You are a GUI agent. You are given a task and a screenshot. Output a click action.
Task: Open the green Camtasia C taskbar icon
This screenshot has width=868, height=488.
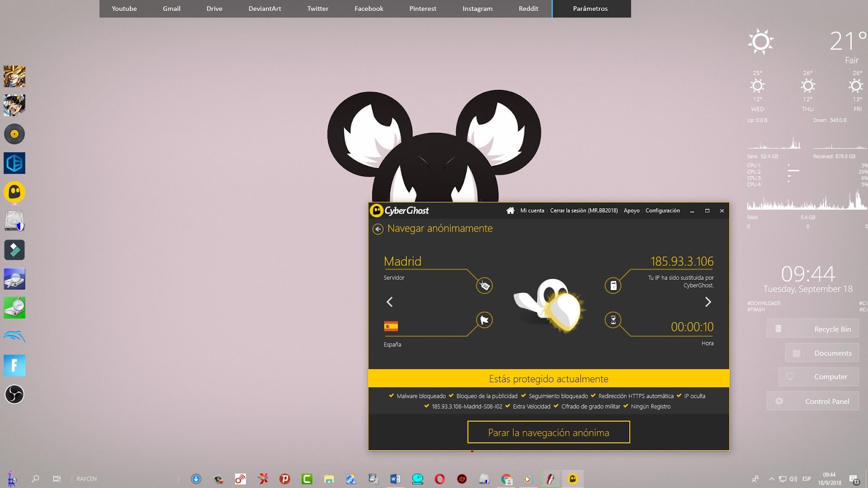(x=307, y=479)
